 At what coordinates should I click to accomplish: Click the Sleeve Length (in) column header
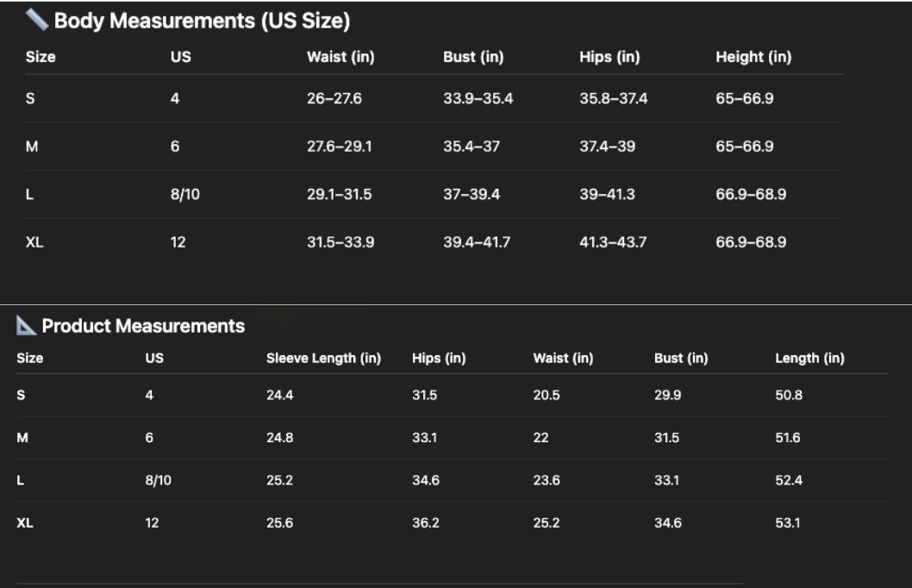[323, 358]
